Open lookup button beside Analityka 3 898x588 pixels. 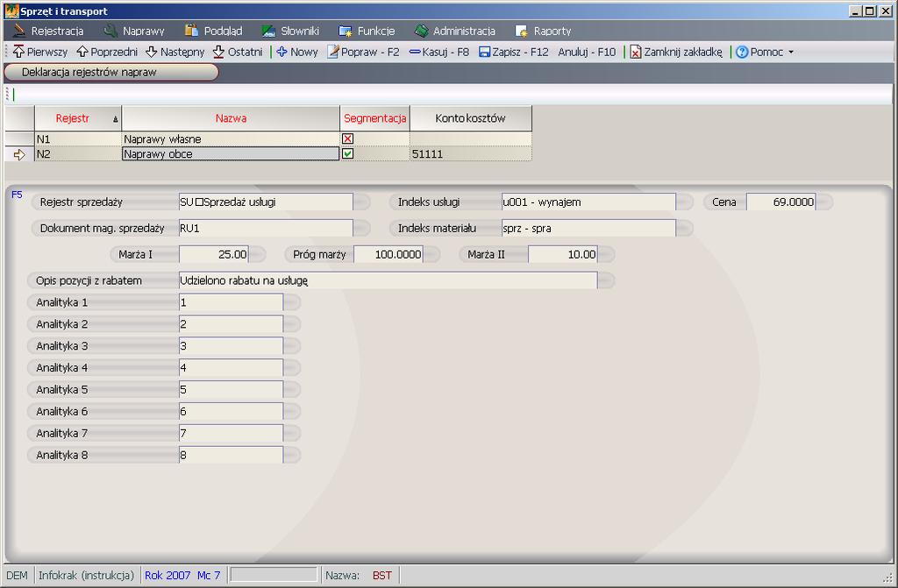pos(292,346)
